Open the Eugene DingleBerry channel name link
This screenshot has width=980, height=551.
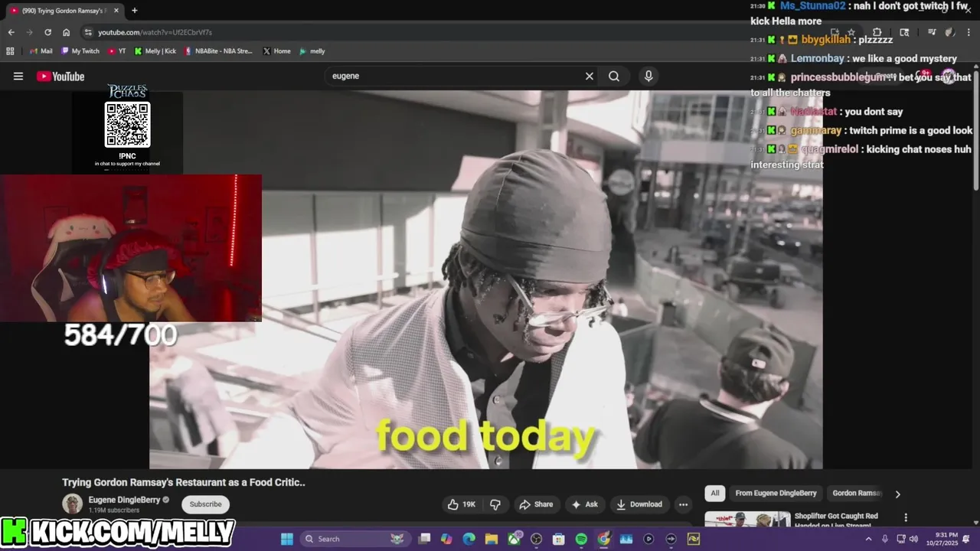124,500
